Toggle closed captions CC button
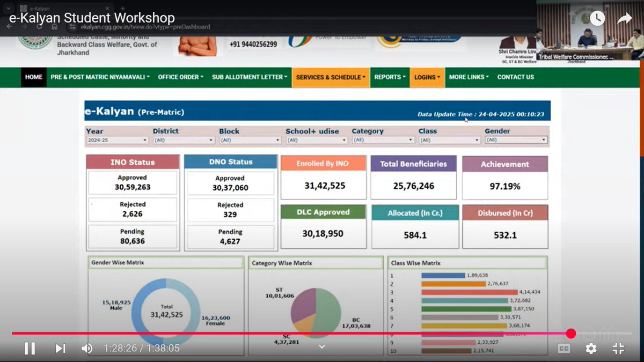This screenshot has width=644, height=362. [x=563, y=349]
